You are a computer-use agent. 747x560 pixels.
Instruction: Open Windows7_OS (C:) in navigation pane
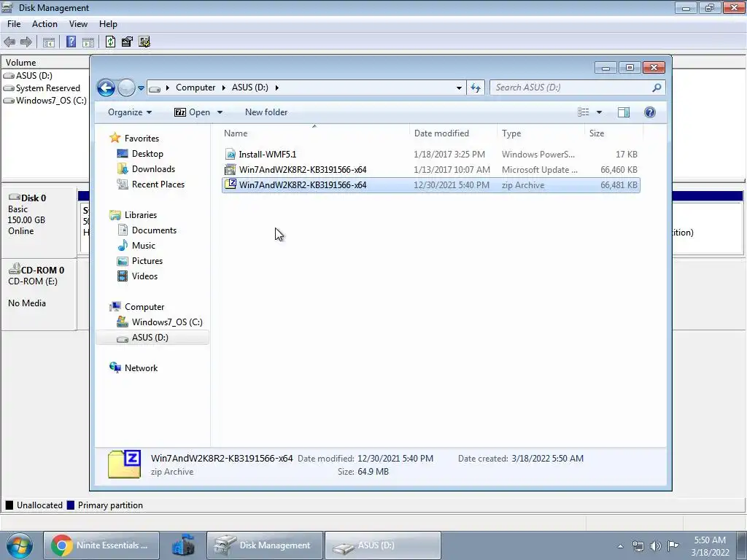point(167,322)
